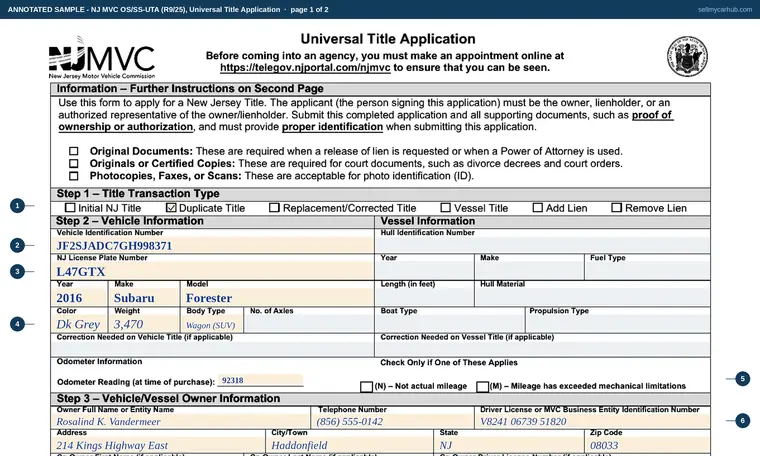The image size is (760, 456).
Task: Check the Initial NJ Title box
Action: [70, 208]
